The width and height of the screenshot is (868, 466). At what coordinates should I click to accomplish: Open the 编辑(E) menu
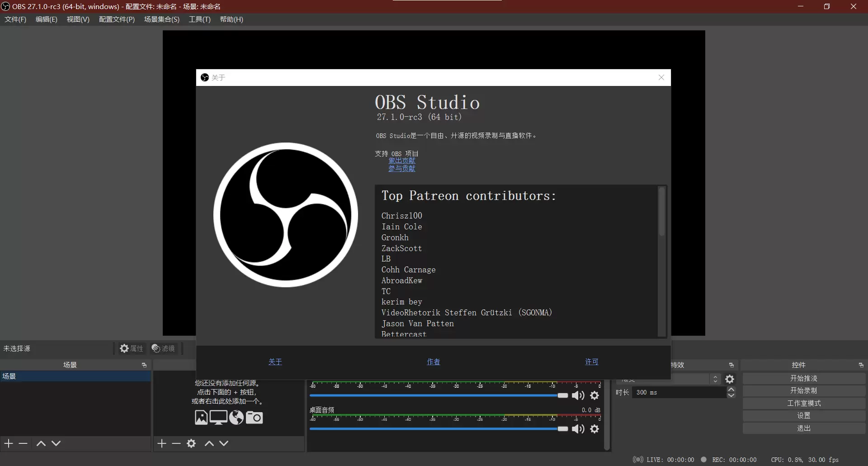(x=47, y=19)
